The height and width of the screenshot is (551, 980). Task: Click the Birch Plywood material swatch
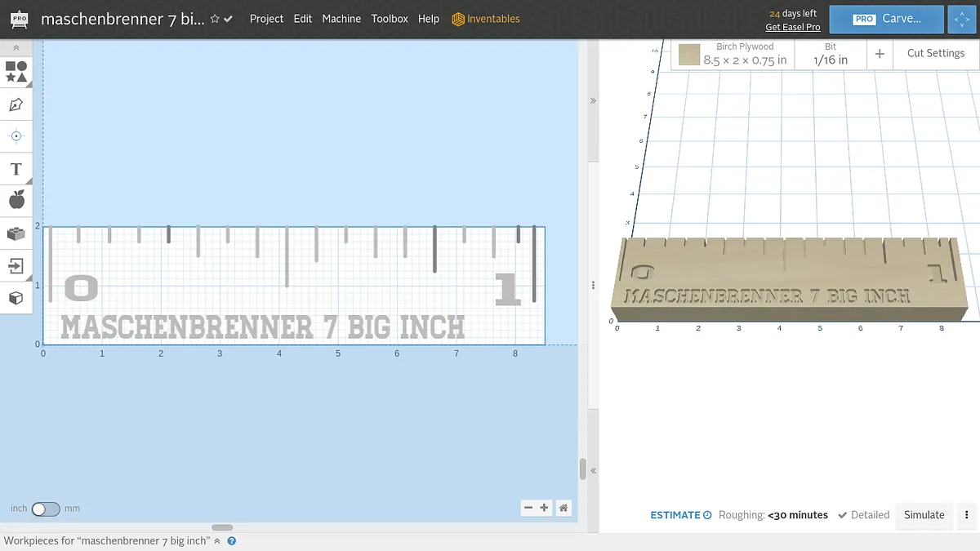(689, 55)
